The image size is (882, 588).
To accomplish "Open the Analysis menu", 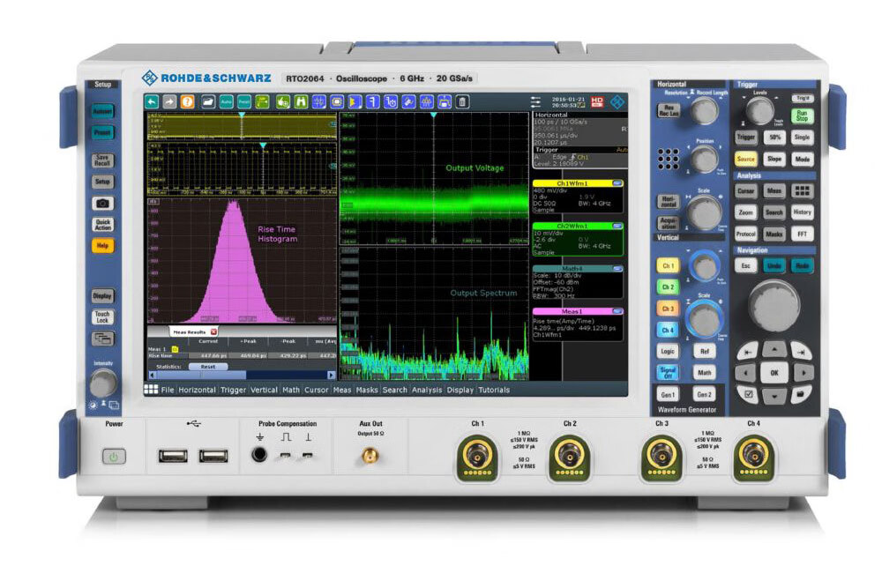I will (x=427, y=390).
